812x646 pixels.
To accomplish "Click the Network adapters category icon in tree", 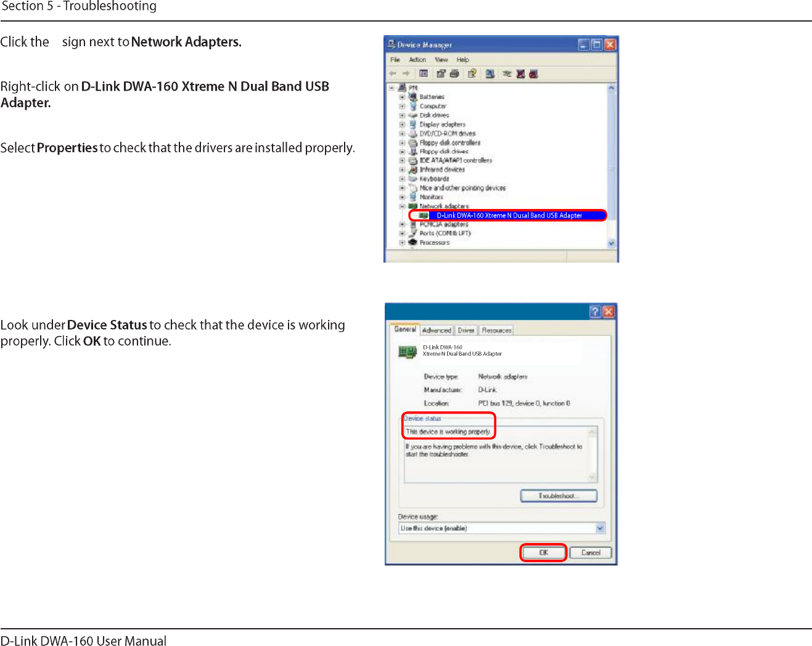I will point(413,206).
